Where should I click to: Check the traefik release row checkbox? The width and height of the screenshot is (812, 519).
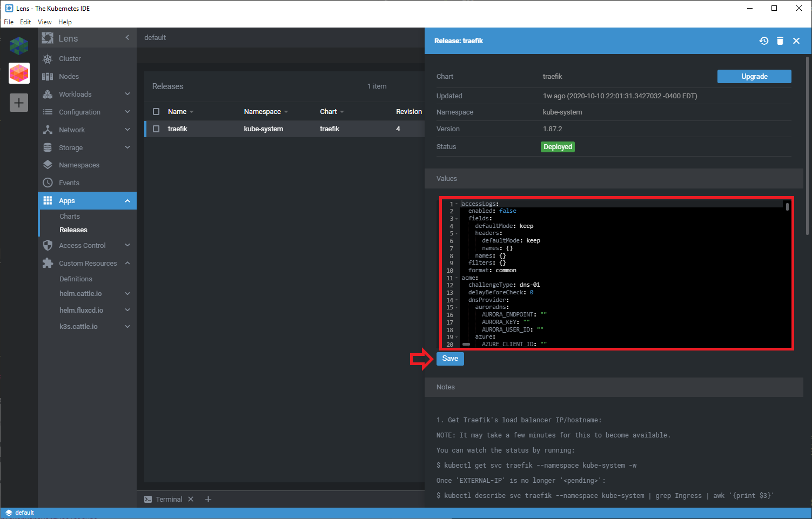(x=156, y=129)
